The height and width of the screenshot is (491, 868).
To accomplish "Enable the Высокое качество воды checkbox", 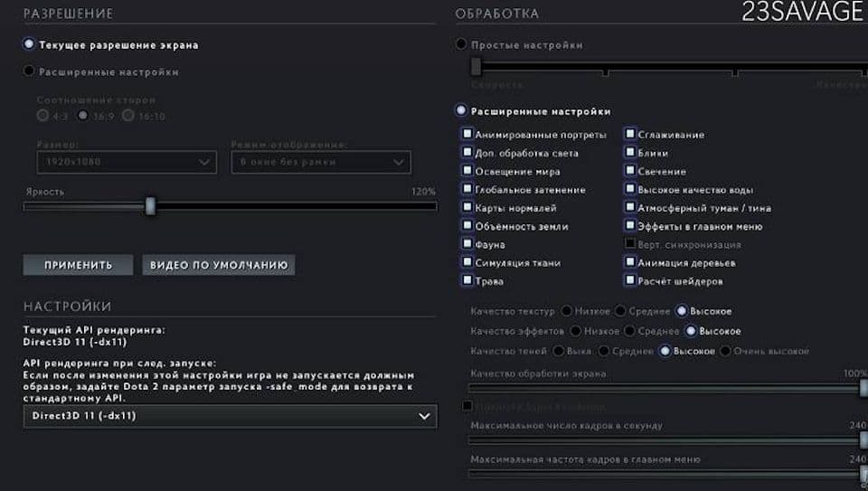I will pyautogui.click(x=630, y=189).
